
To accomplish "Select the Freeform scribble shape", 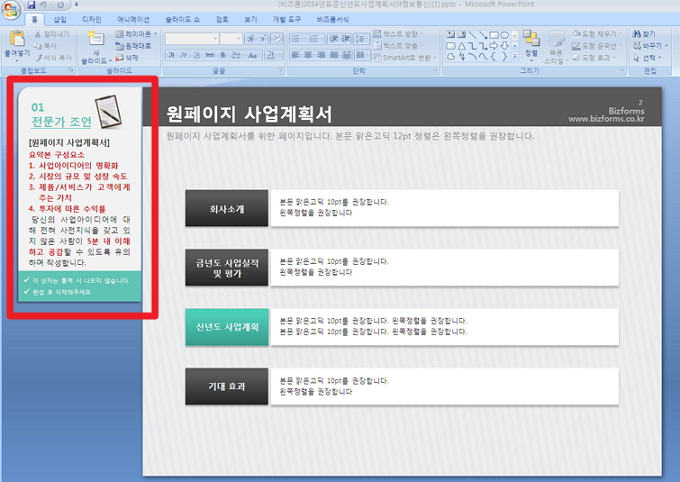I will (x=462, y=56).
